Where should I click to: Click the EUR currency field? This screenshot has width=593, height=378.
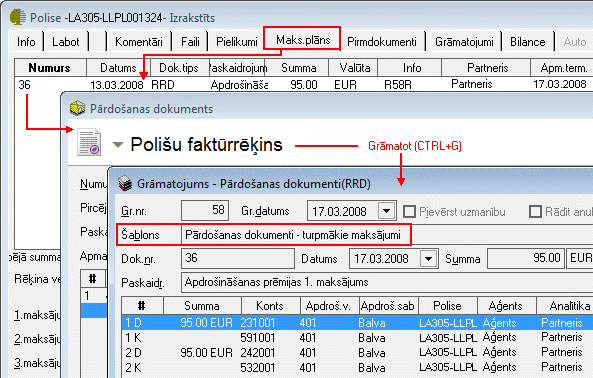coord(580,259)
